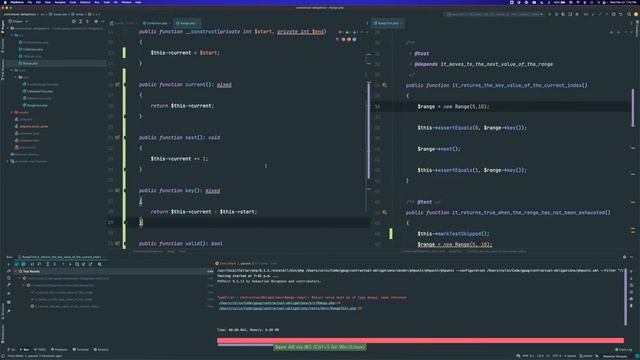Collapse all test results in Run toolbar
This screenshot has height=360, width=640.
click(x=54, y=264)
